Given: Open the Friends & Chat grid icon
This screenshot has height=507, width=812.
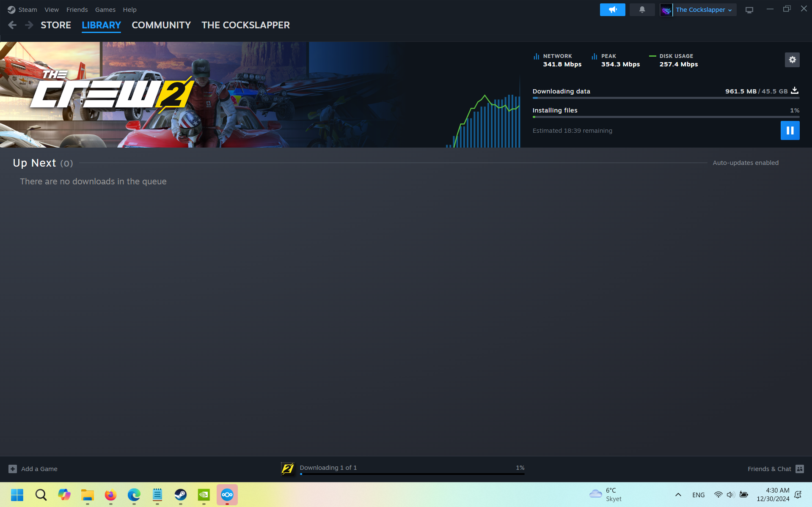Looking at the screenshot, I should [x=799, y=469].
